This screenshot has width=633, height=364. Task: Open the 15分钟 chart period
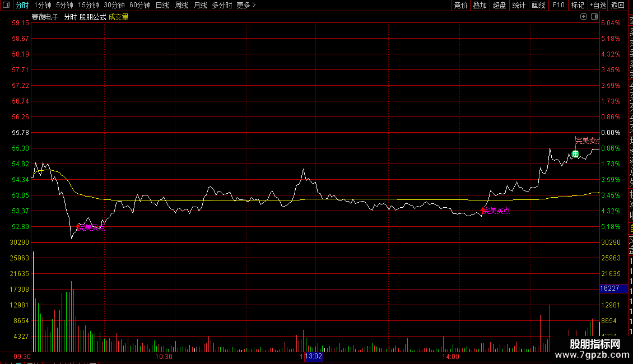(x=89, y=5)
